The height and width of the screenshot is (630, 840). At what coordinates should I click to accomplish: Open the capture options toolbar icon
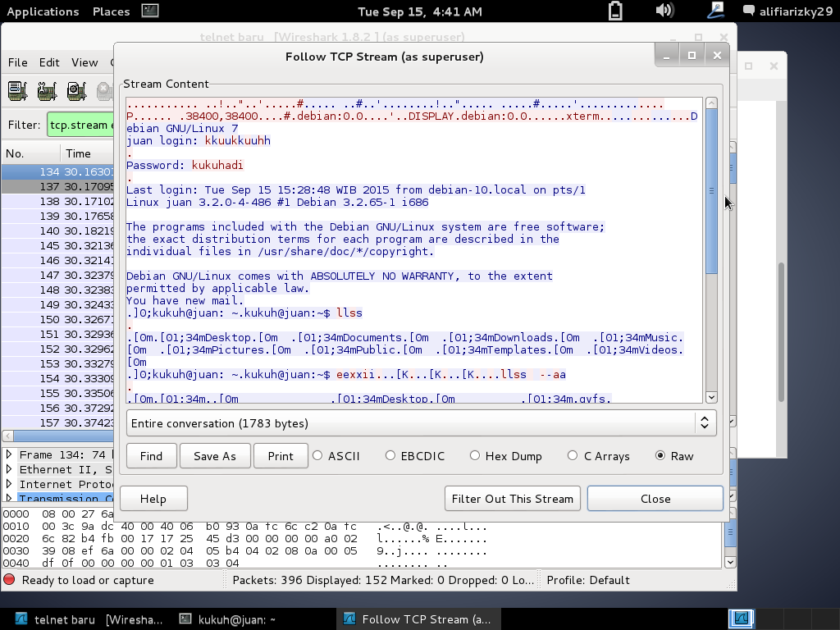point(47,90)
